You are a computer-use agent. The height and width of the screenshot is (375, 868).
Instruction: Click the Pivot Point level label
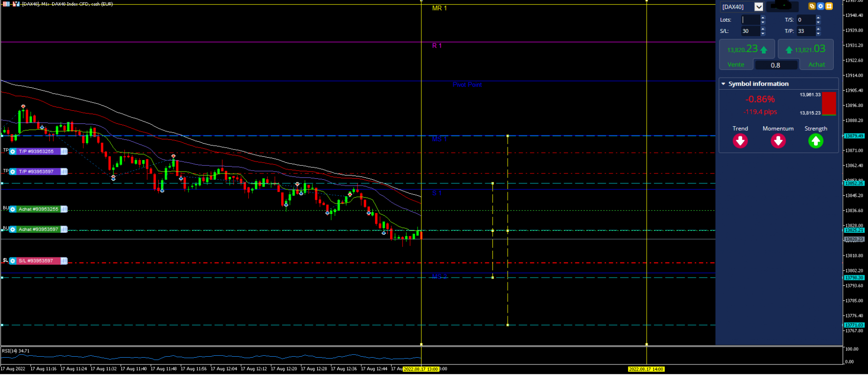pyautogui.click(x=467, y=84)
